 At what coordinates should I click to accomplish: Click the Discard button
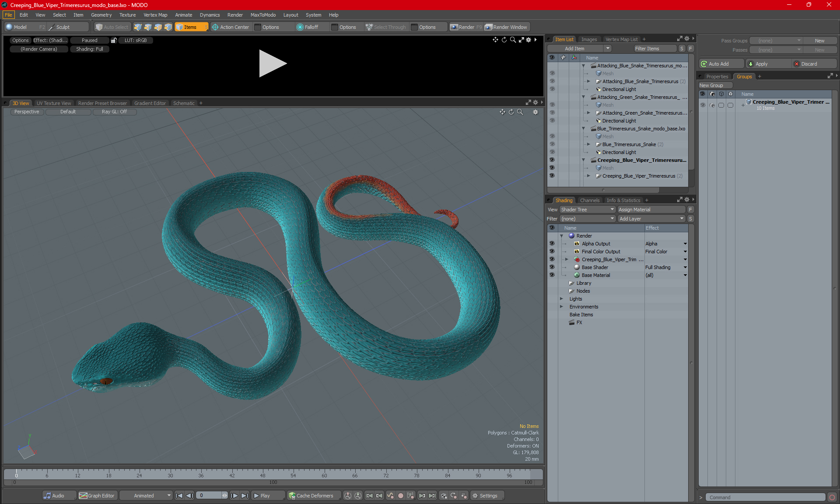(x=814, y=64)
